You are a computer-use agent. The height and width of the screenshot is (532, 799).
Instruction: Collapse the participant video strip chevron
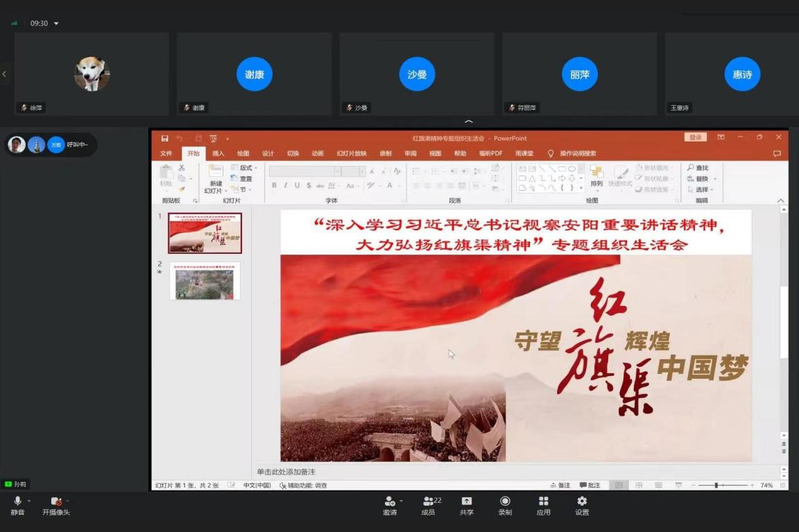[469, 121]
